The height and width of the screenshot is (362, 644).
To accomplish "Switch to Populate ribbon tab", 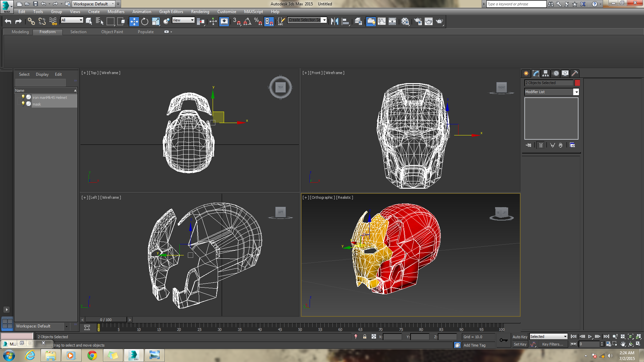I will [x=146, y=32].
